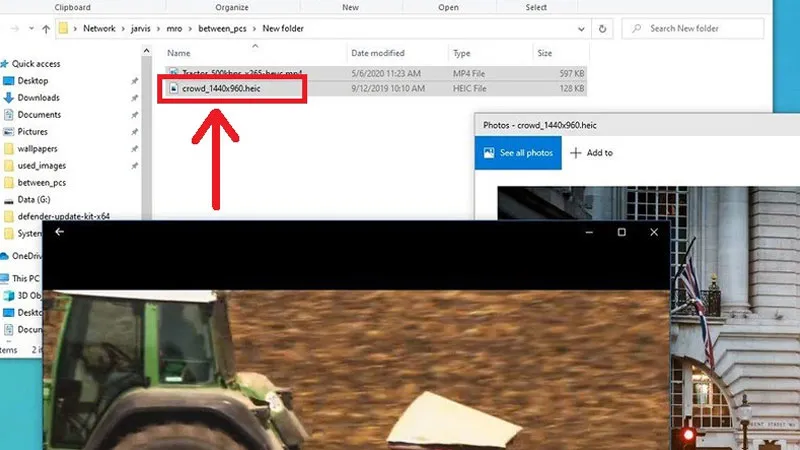Click the 9/12/2019 10:10 AM date cell
Viewport: 800px width, 450px height.
pos(388,88)
